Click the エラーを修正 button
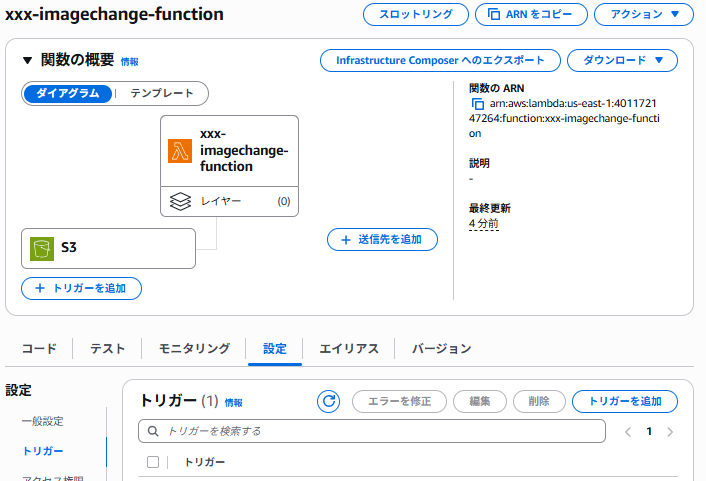Screen dimensions: 706x481 399,401
